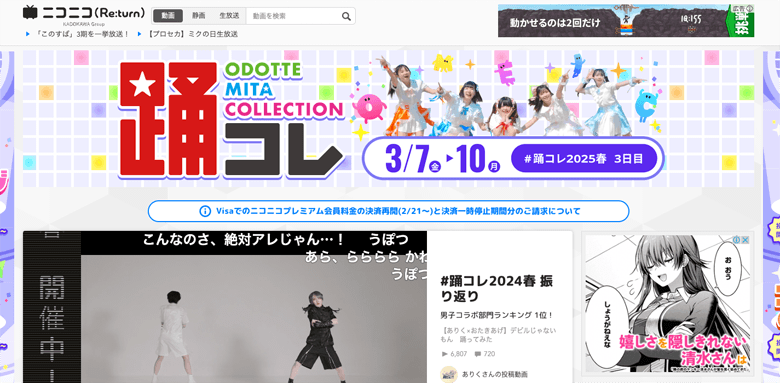This screenshot has width=780, height=383.
Task: Select the 静画 search tab
Action: click(x=198, y=16)
